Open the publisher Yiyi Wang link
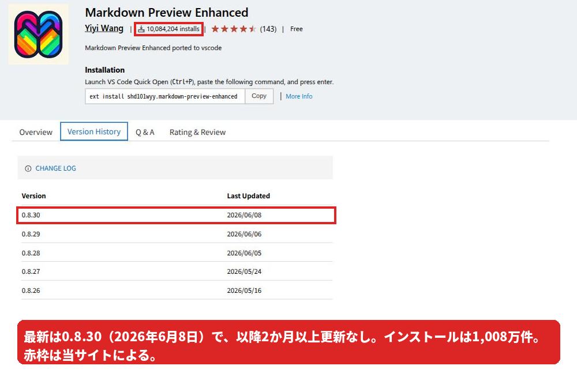 (x=104, y=28)
